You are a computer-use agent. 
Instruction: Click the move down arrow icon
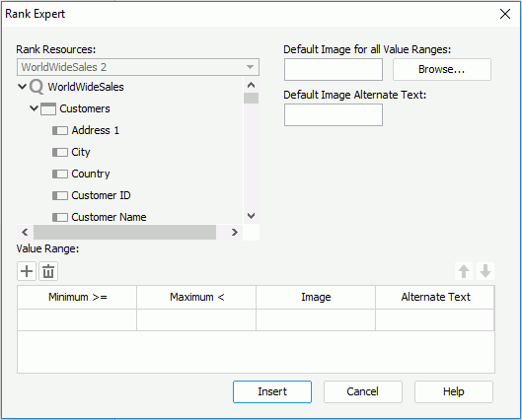485,271
